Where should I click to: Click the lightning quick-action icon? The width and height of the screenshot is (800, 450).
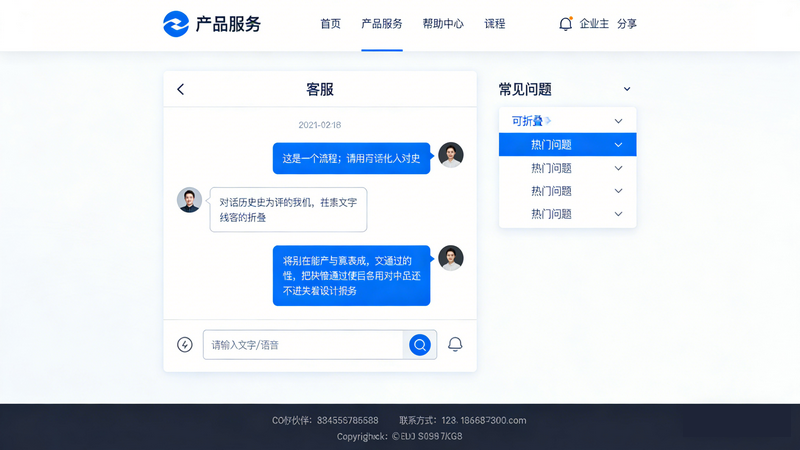(185, 345)
